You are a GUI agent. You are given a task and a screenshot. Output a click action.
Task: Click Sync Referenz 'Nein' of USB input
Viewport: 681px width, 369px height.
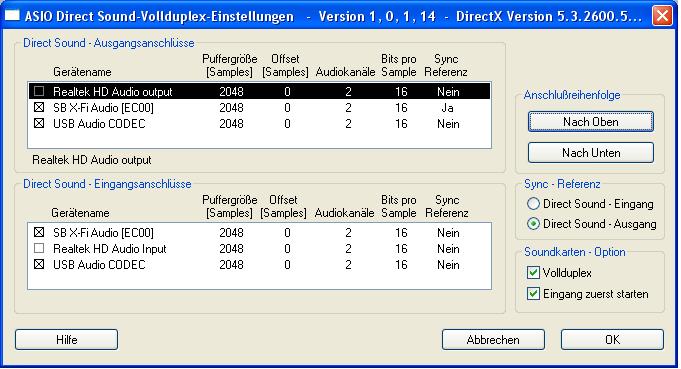[x=448, y=265]
